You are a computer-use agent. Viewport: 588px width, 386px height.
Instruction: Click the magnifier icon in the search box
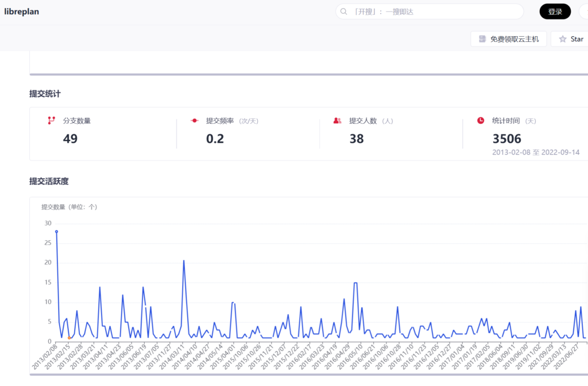tap(344, 11)
